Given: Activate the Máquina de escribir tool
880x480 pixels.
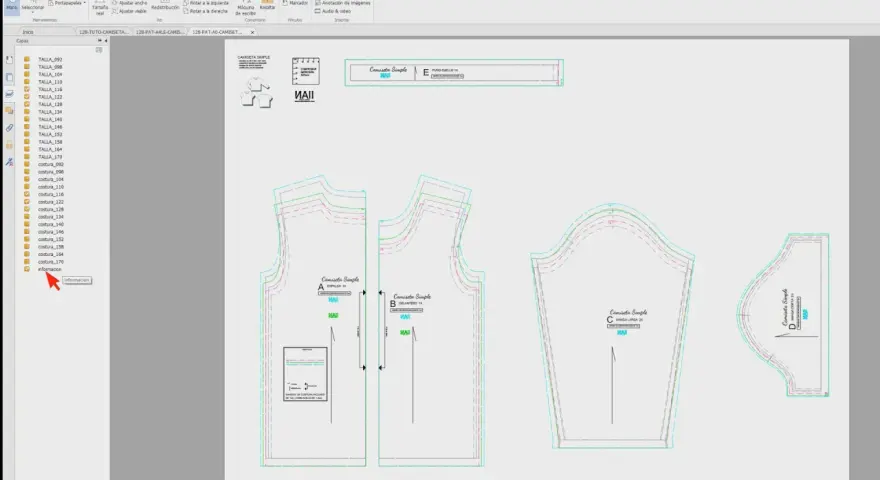Looking at the screenshot, I should (x=245, y=7).
